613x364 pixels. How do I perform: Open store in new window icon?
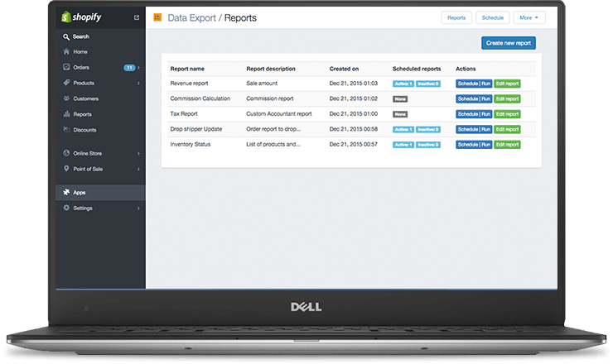pos(137,17)
